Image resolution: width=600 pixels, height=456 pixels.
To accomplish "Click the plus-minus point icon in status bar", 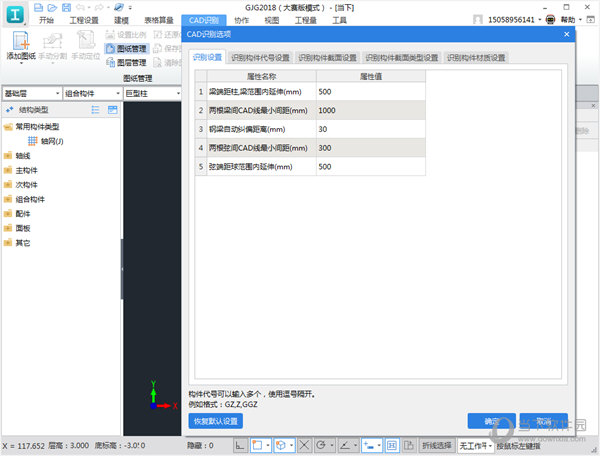I will tap(369, 445).
